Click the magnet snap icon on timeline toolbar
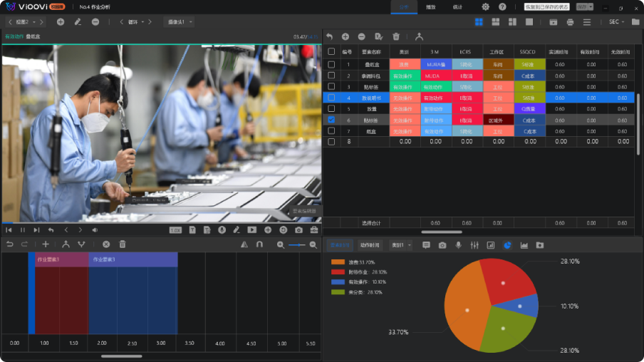644x362 pixels. pos(260,244)
